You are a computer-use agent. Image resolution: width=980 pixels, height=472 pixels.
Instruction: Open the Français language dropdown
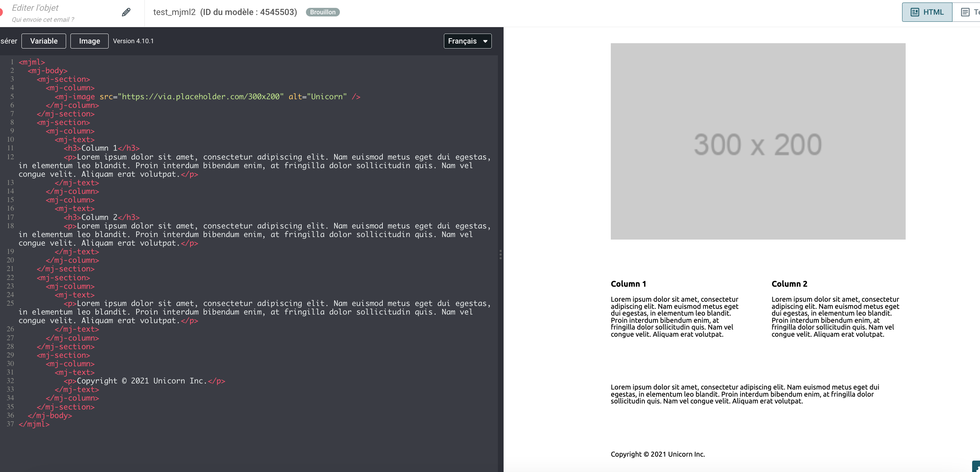[467, 41]
